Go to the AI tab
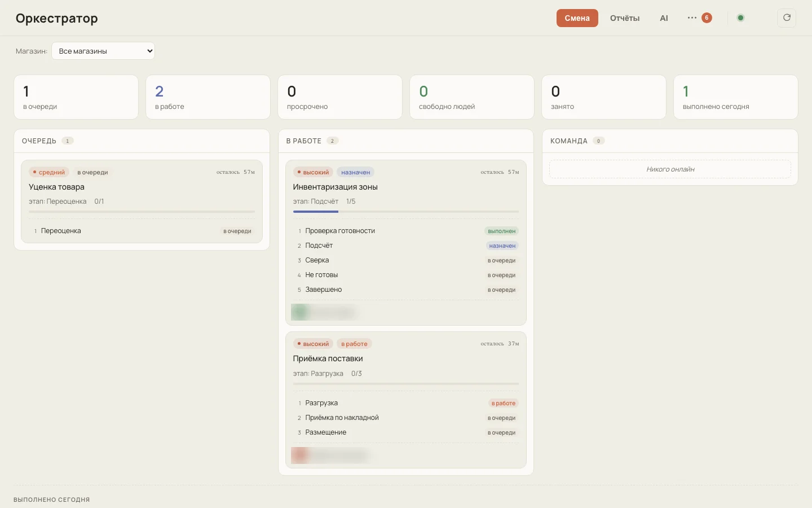Viewport: 812px width, 508px height. click(x=664, y=18)
